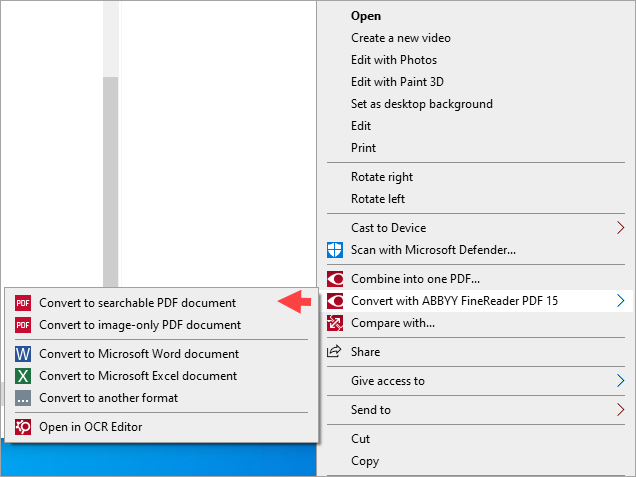
Task: Expand the Send to submenu arrow
Action: pos(621,410)
